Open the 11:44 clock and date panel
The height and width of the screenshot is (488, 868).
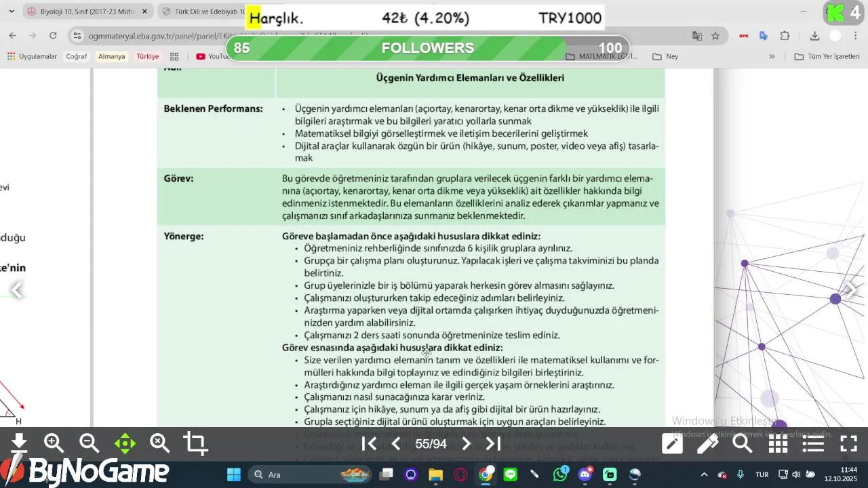(x=841, y=474)
